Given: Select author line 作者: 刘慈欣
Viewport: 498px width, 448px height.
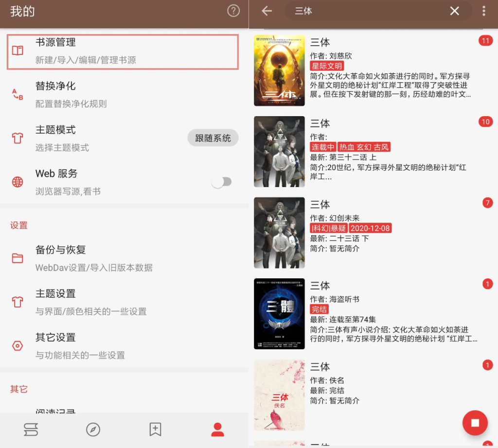Looking at the screenshot, I should pyautogui.click(x=331, y=56).
